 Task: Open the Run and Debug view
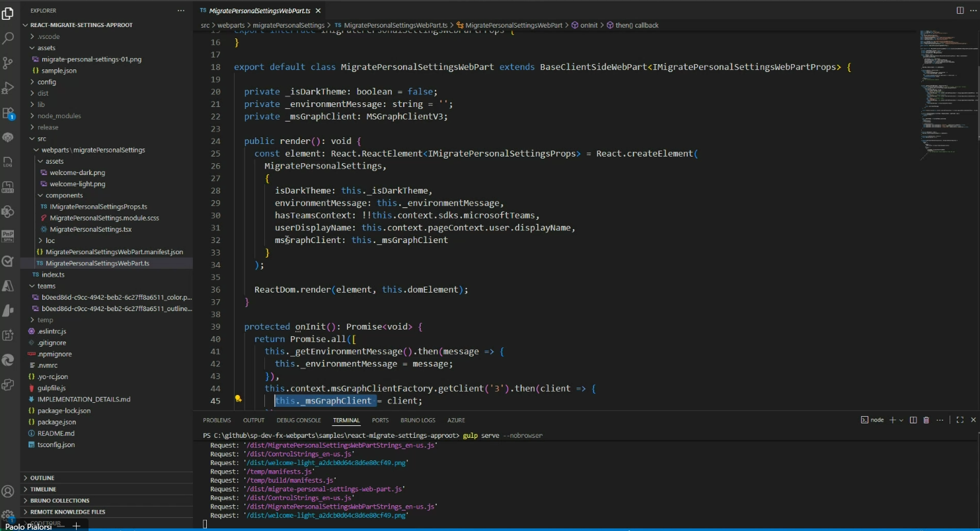point(9,87)
